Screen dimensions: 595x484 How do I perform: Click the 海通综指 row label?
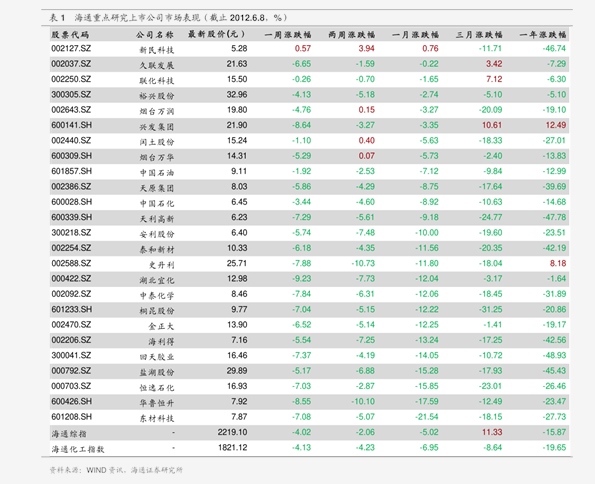click(x=69, y=434)
